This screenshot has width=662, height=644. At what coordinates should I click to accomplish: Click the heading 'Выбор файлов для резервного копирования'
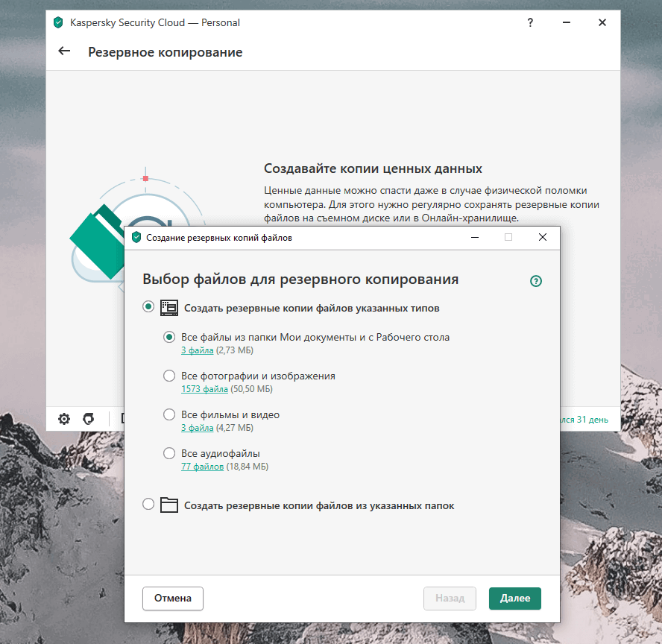click(x=300, y=280)
